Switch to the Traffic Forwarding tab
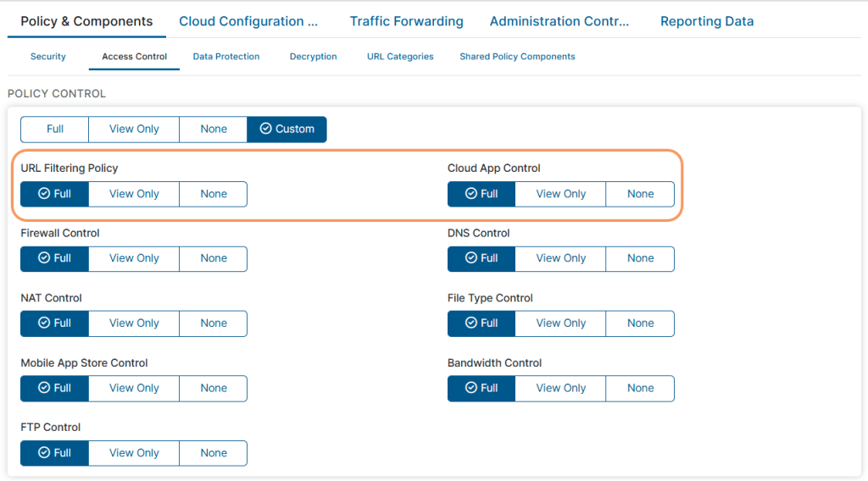The width and height of the screenshot is (868, 481). point(406,21)
